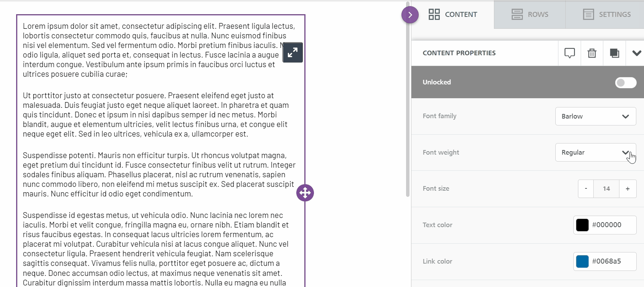
Task: Switch to the Settings tab
Action: click(606, 15)
